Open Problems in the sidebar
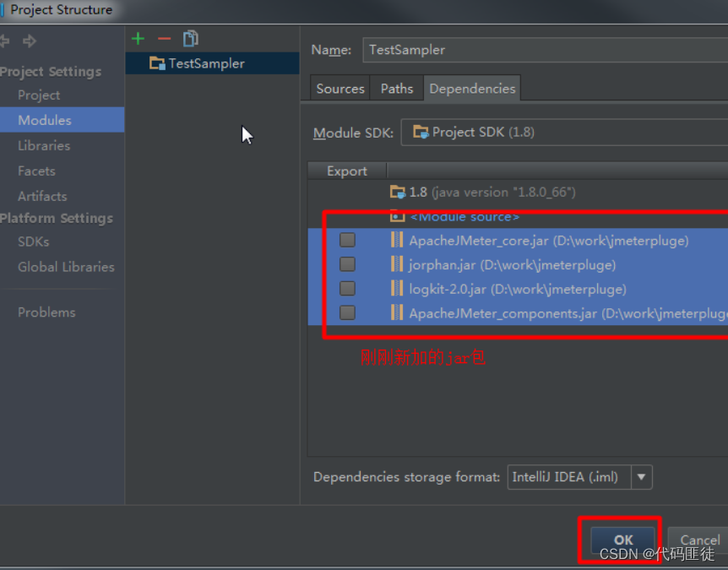 pos(46,312)
